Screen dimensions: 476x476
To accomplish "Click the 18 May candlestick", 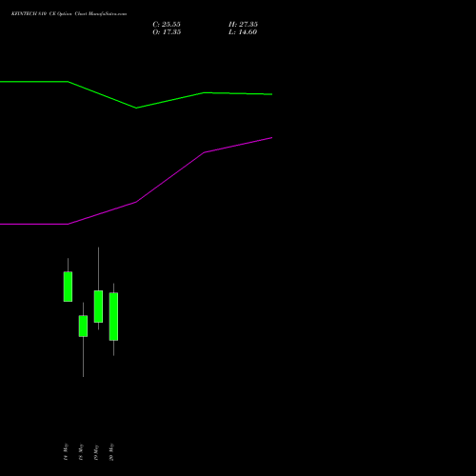I will point(83,326).
